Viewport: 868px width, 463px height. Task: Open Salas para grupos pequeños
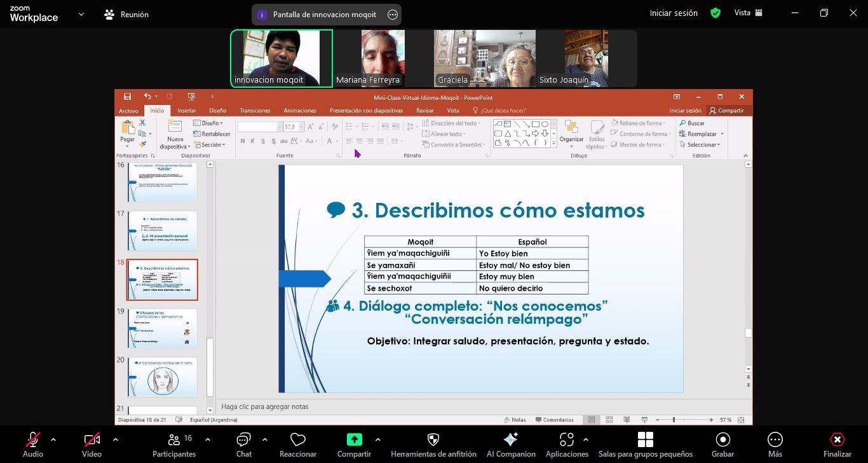645,440
